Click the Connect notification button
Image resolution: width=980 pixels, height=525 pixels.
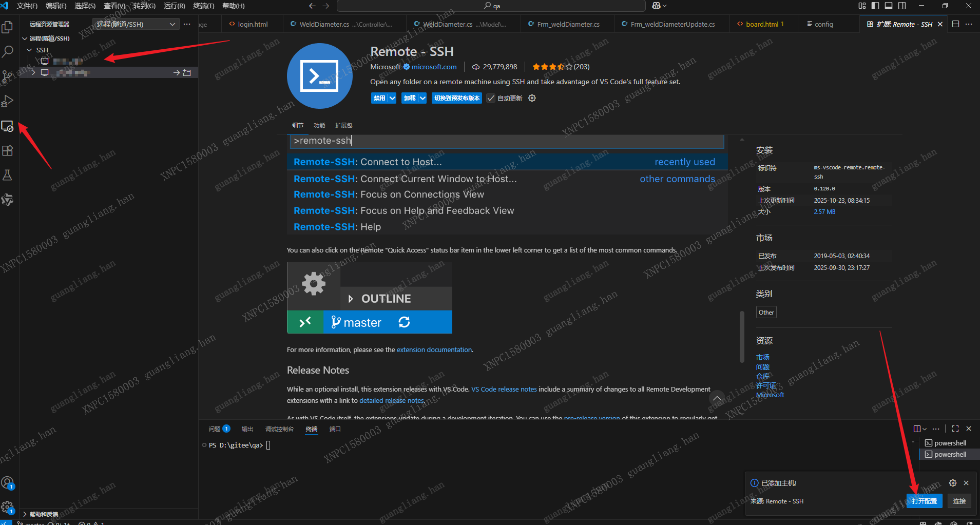pos(959,501)
